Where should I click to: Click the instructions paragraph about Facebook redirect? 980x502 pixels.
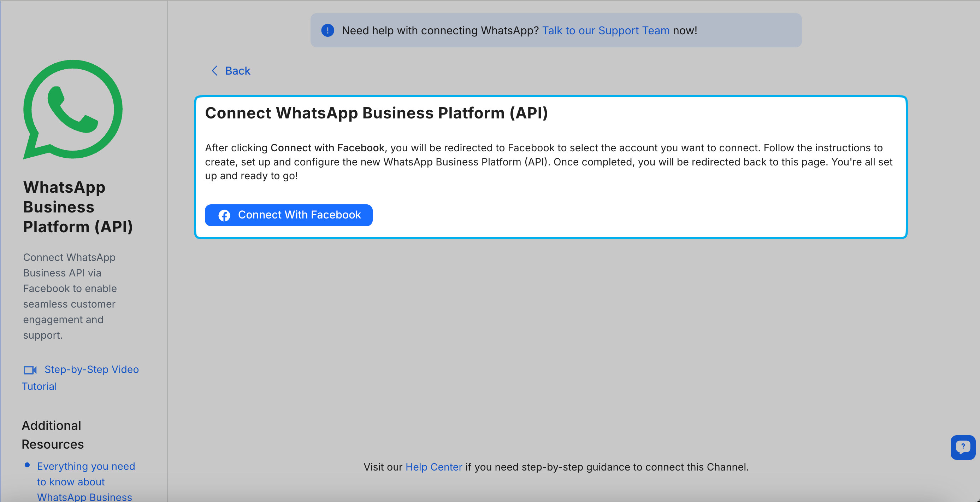(548, 162)
